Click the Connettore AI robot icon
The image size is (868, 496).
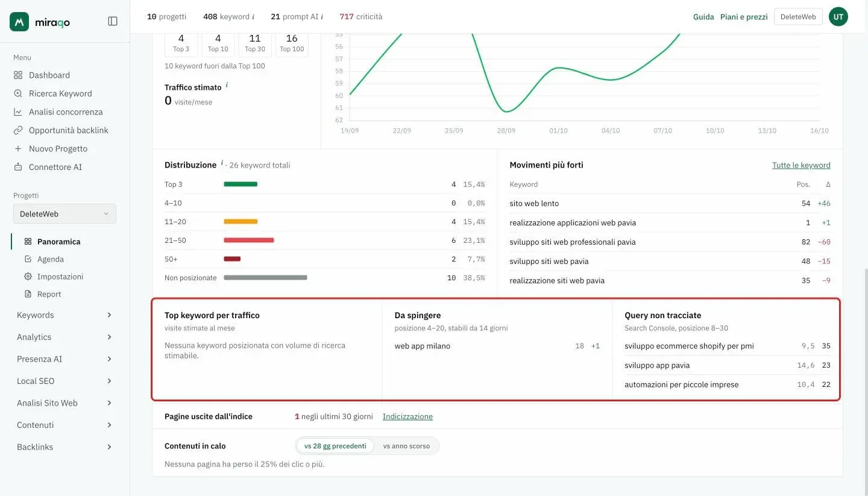pos(18,167)
